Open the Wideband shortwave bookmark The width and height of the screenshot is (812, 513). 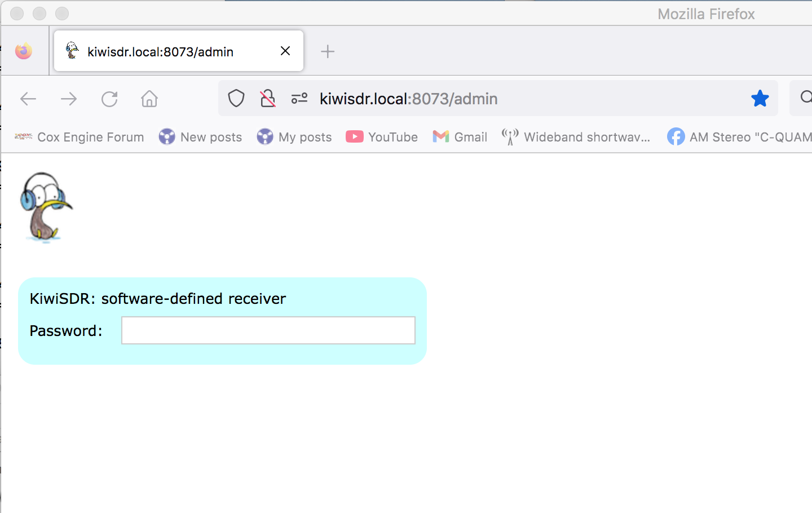(576, 137)
